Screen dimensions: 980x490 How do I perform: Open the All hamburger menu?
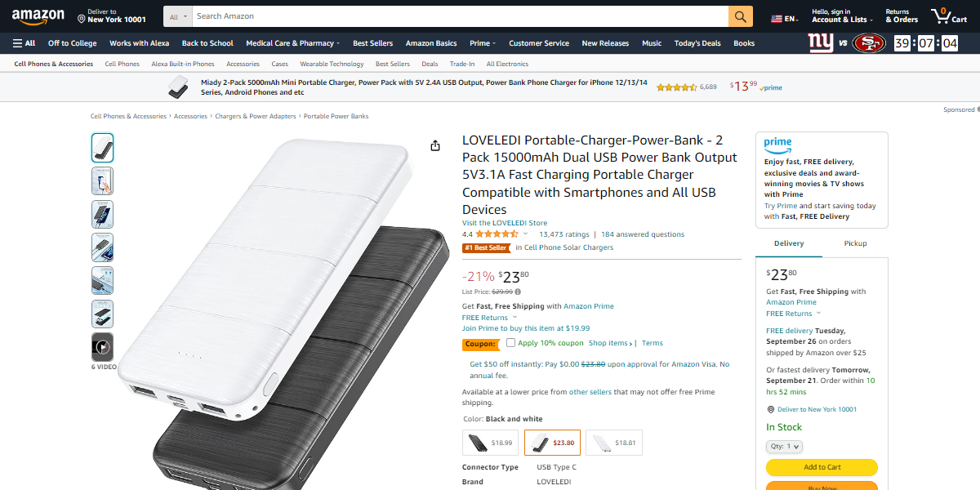tap(24, 43)
